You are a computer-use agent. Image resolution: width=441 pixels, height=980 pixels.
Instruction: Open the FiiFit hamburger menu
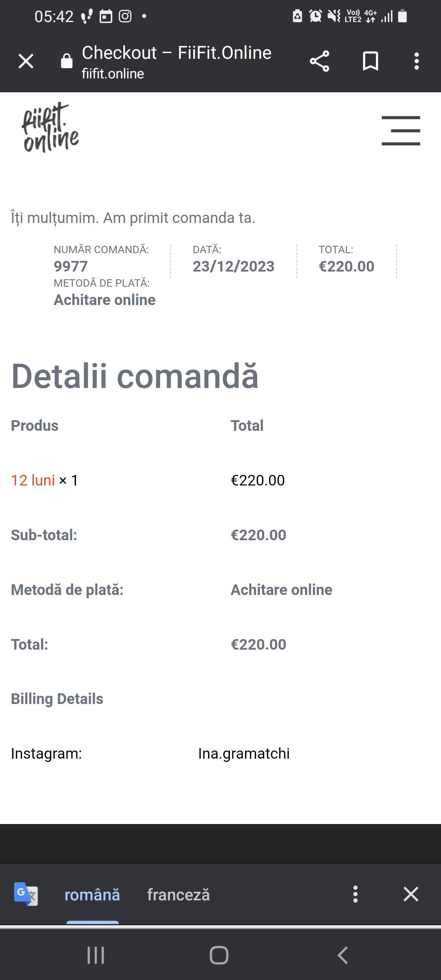point(401,131)
